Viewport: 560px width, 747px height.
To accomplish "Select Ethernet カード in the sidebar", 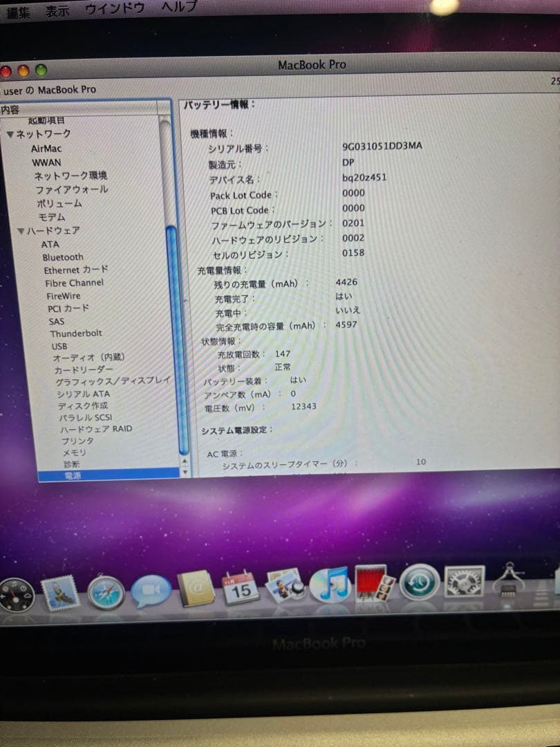I will [x=76, y=270].
